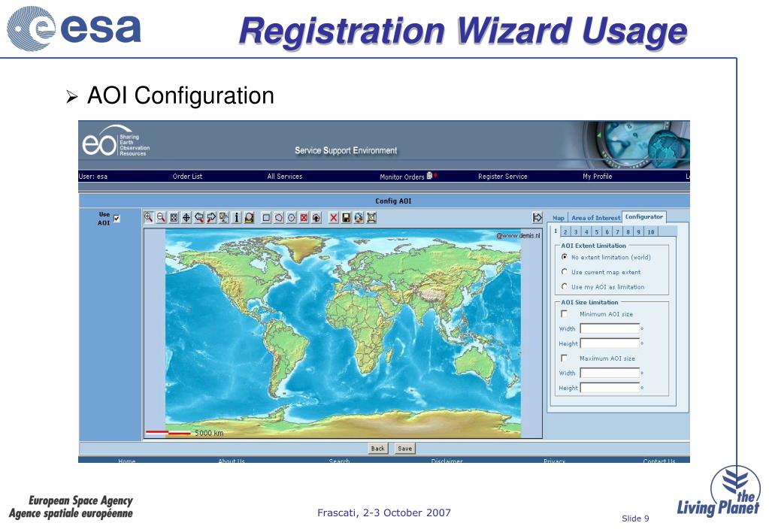This screenshot has height=532, width=769.
Task: Click the zoom-to-AOI extent icon
Action: pos(372,217)
